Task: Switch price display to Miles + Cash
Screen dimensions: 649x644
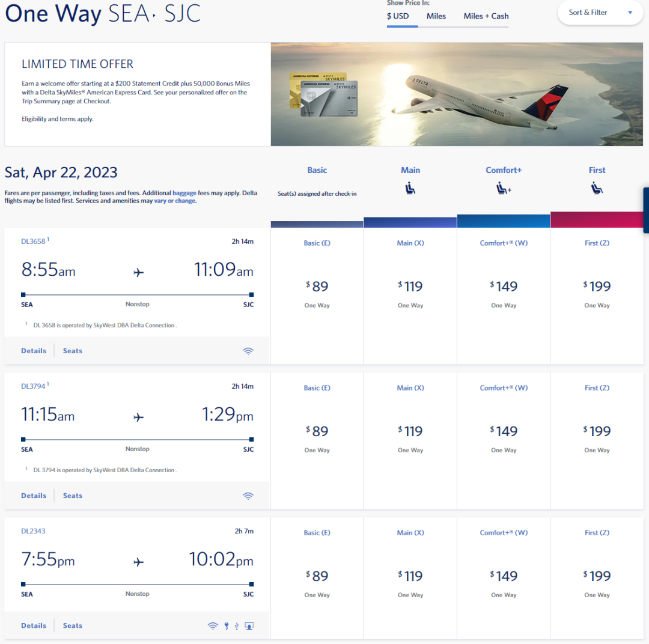Action: point(486,16)
